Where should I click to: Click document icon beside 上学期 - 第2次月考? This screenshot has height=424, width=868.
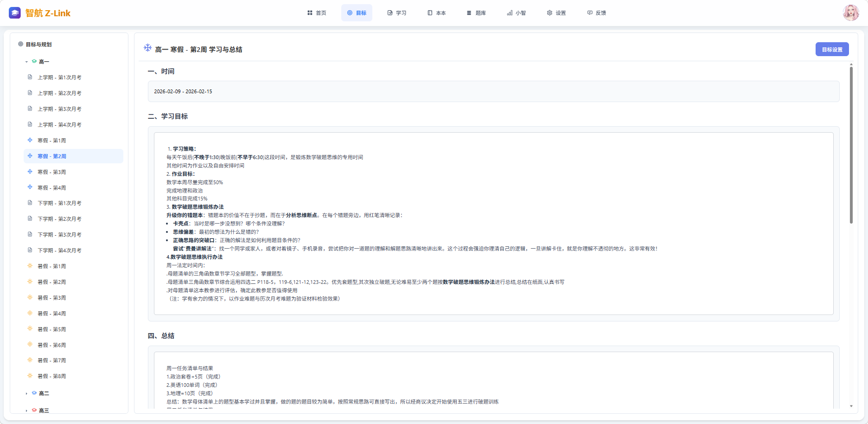pos(30,93)
